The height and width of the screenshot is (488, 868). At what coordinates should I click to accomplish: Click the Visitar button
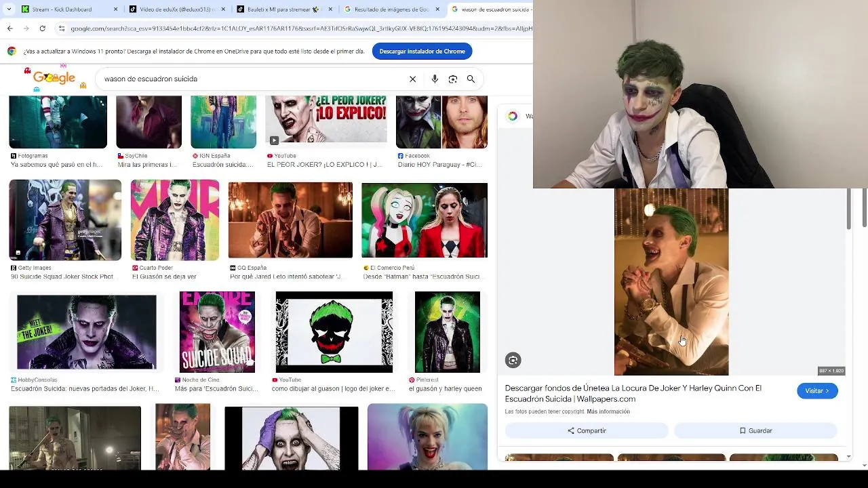[817, 391]
